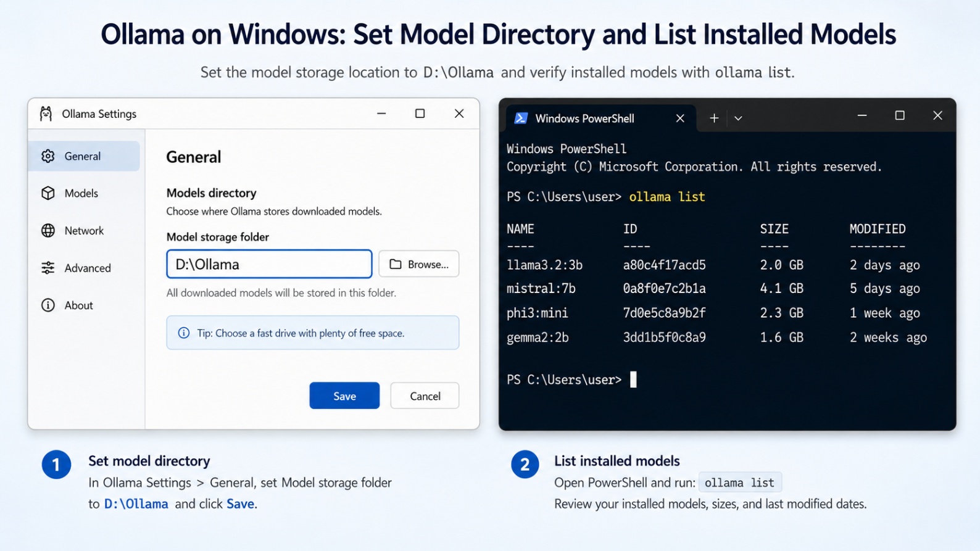Viewport: 980px width, 551px height.
Task: Click the PowerShell prompt cursor
Action: [633, 379]
